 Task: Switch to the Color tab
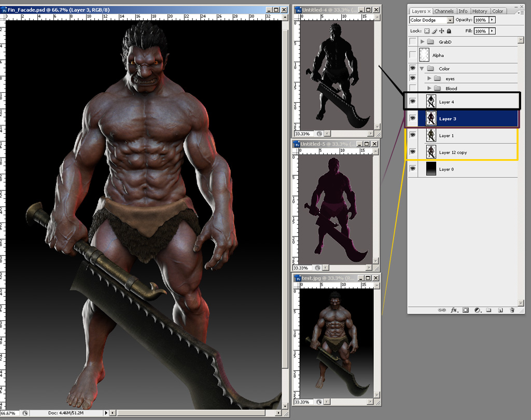pos(497,11)
